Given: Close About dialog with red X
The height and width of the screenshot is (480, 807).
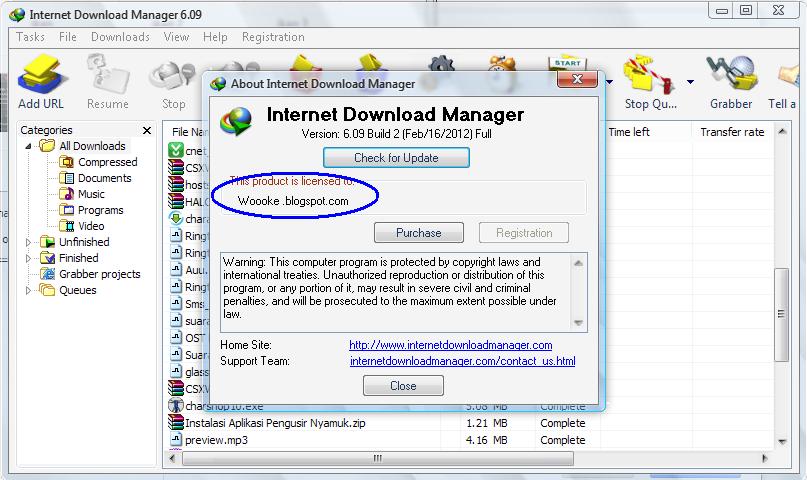Looking at the screenshot, I should [577, 79].
